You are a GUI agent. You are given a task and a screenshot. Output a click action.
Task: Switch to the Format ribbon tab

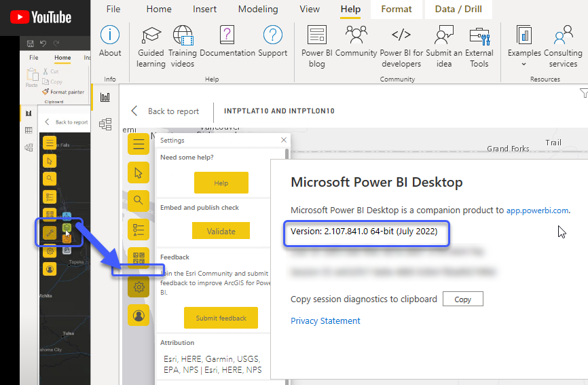click(x=397, y=9)
